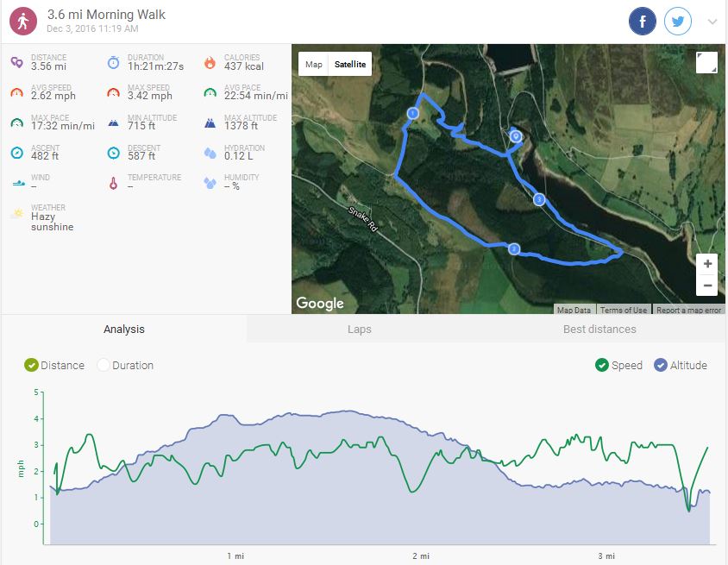Click the Twitter share icon
Viewport: 728px width, 565px height.
click(x=678, y=22)
